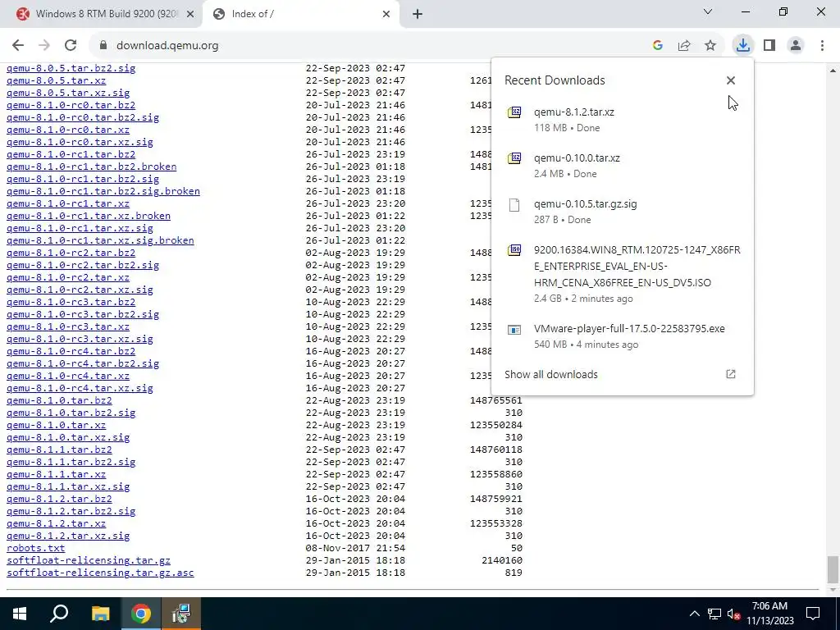The height and width of the screenshot is (630, 840).
Task: Click Chrome icon in taskbar
Action: (x=141, y=614)
